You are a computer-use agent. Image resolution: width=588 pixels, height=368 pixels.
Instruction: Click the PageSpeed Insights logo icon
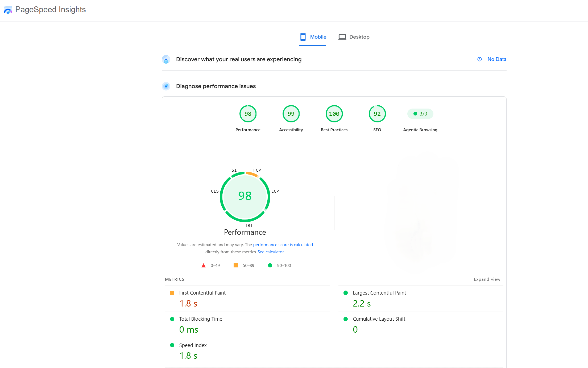click(8, 10)
